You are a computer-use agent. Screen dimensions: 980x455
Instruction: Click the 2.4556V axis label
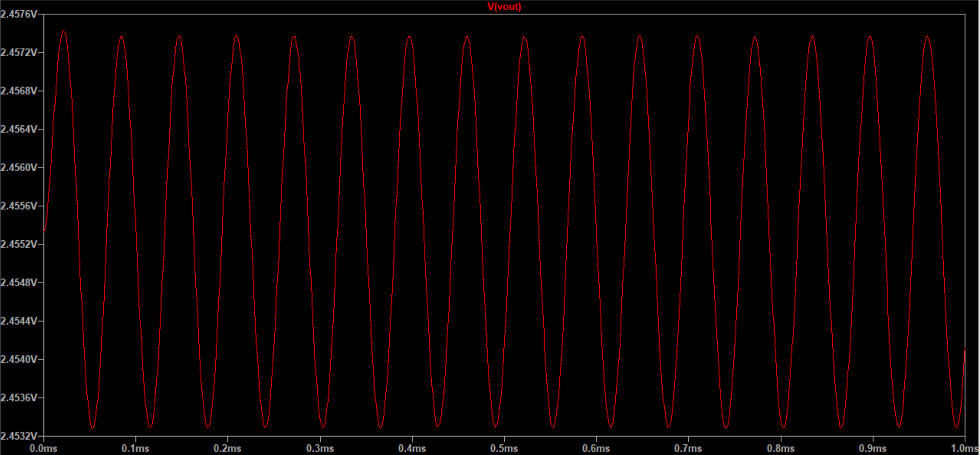click(19, 206)
